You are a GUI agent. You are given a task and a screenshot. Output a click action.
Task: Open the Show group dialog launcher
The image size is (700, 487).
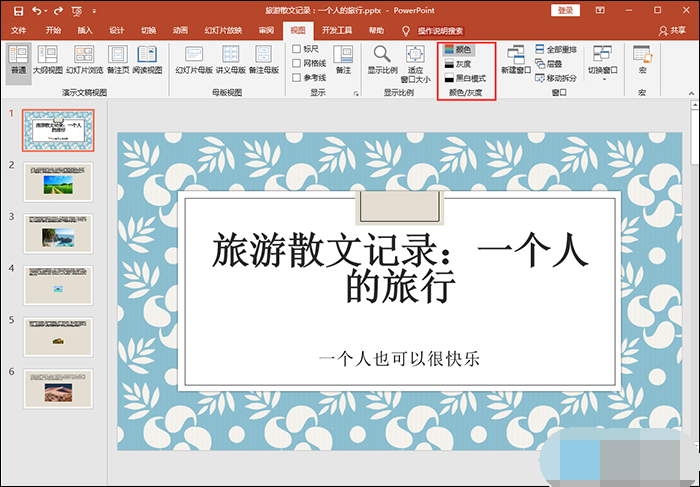(x=355, y=93)
